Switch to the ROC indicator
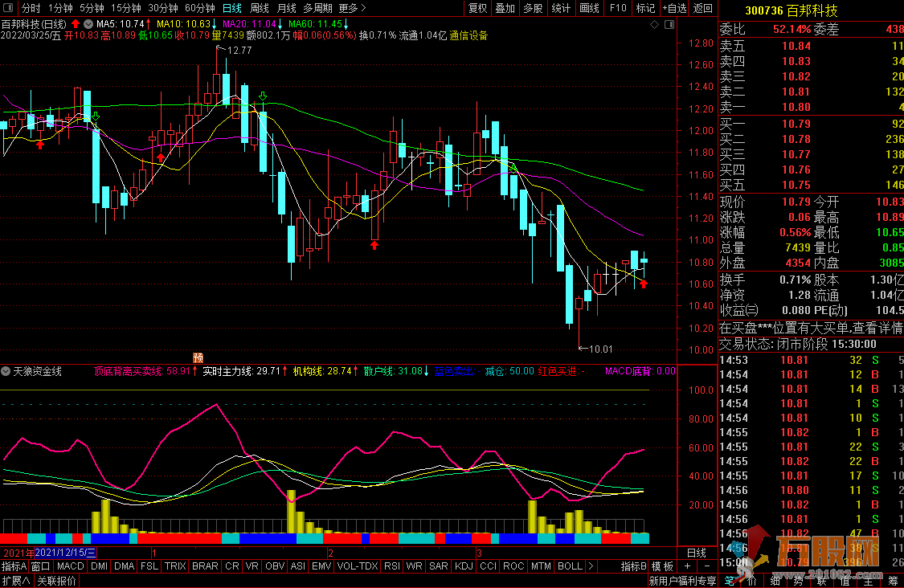 point(513,566)
